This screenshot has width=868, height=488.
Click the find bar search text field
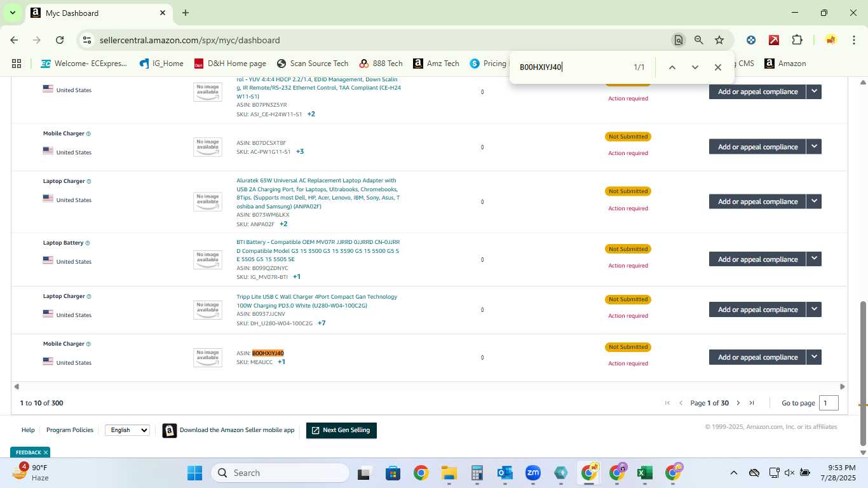click(572, 67)
